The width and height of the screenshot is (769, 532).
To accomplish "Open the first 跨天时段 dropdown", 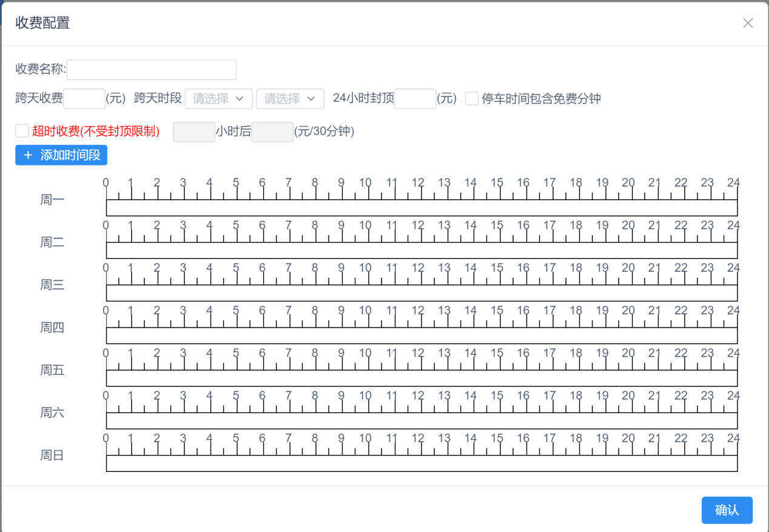I will (x=218, y=98).
